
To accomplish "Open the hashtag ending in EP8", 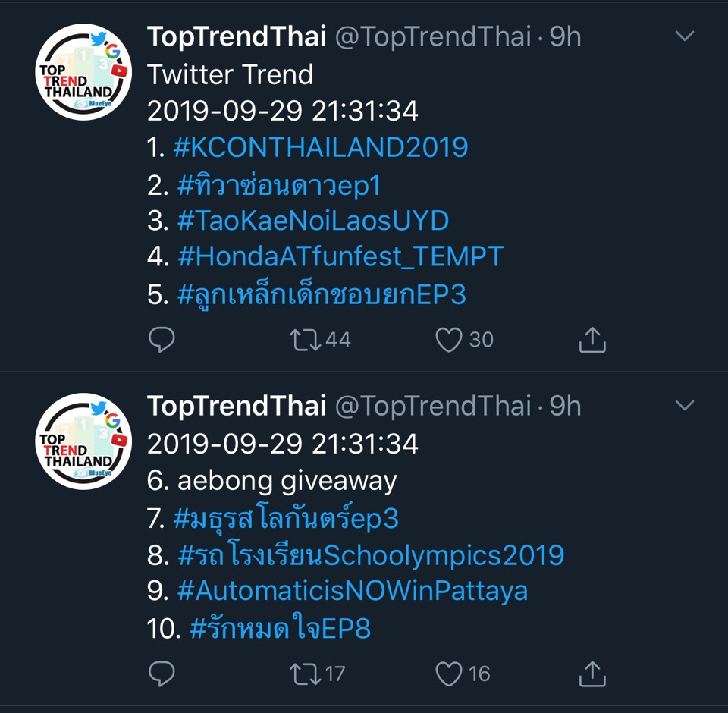I will [281, 628].
